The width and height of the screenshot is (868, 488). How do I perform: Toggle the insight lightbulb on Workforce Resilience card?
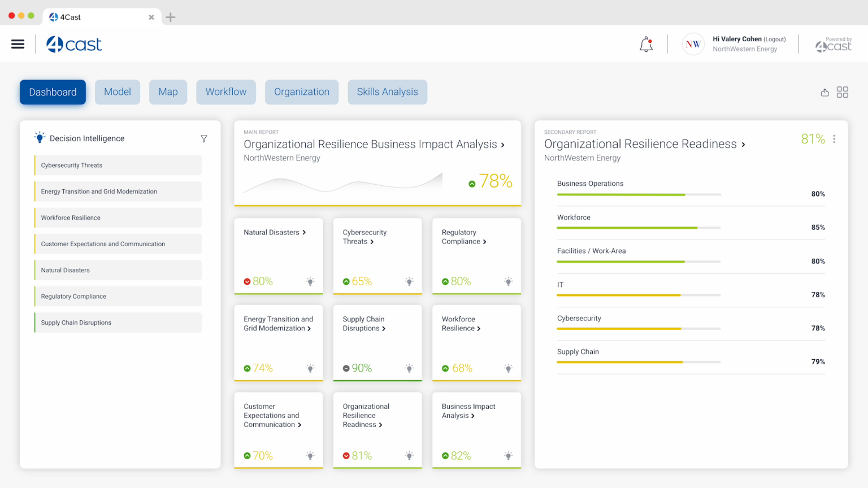(x=508, y=368)
